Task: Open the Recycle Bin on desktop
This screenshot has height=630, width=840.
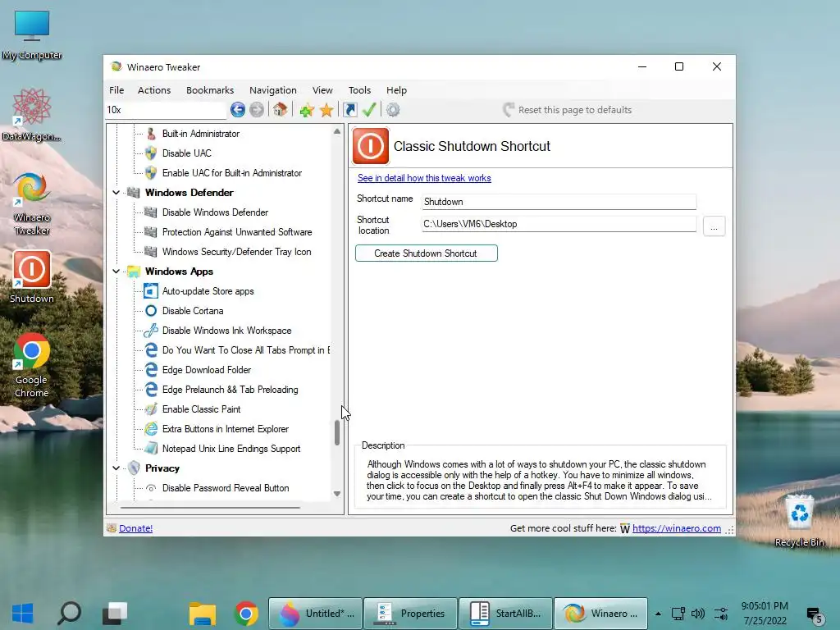Action: (799, 521)
